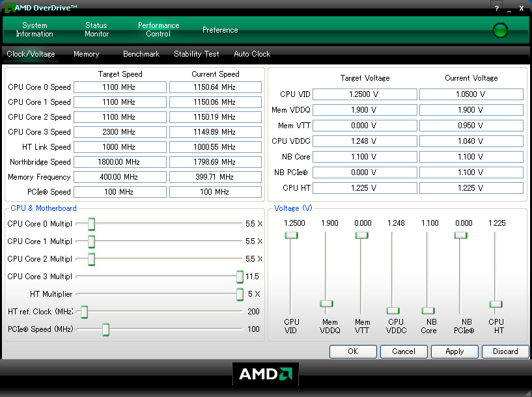Click the OK button

point(353,351)
